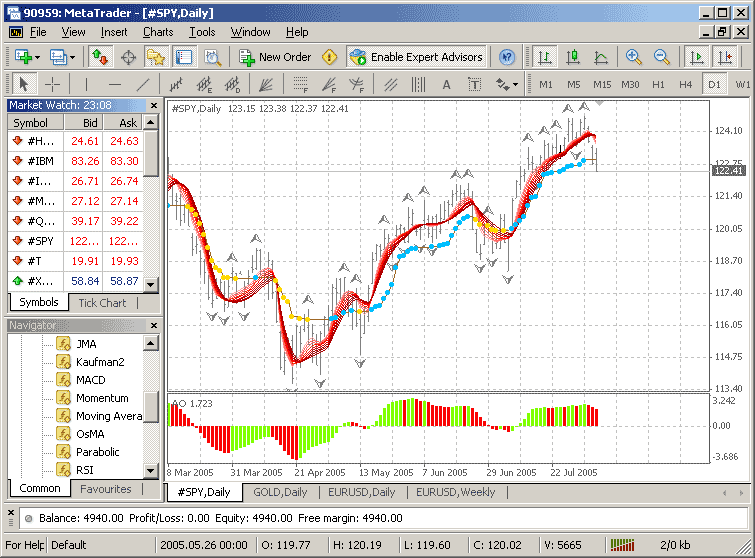Open the Charts menu

(158, 32)
